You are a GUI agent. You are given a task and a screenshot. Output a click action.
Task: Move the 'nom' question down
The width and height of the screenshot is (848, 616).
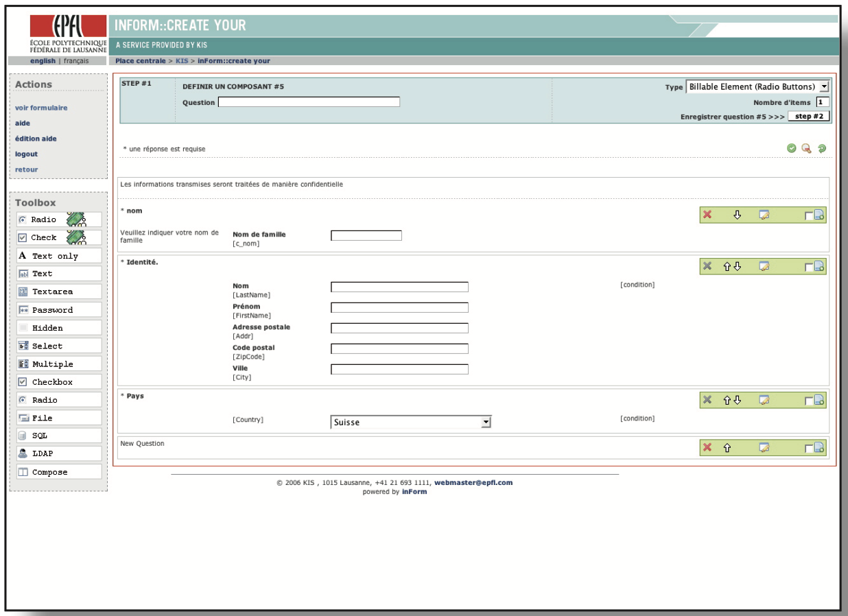(737, 215)
